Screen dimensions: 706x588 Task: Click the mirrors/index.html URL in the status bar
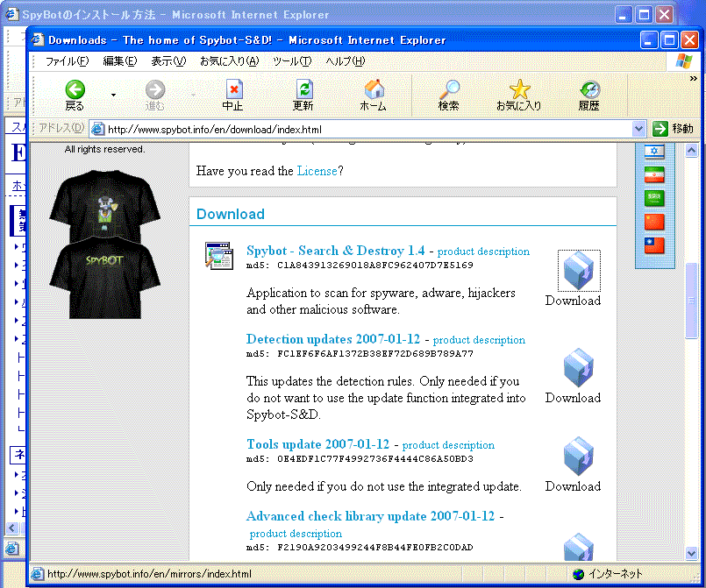coord(149,574)
